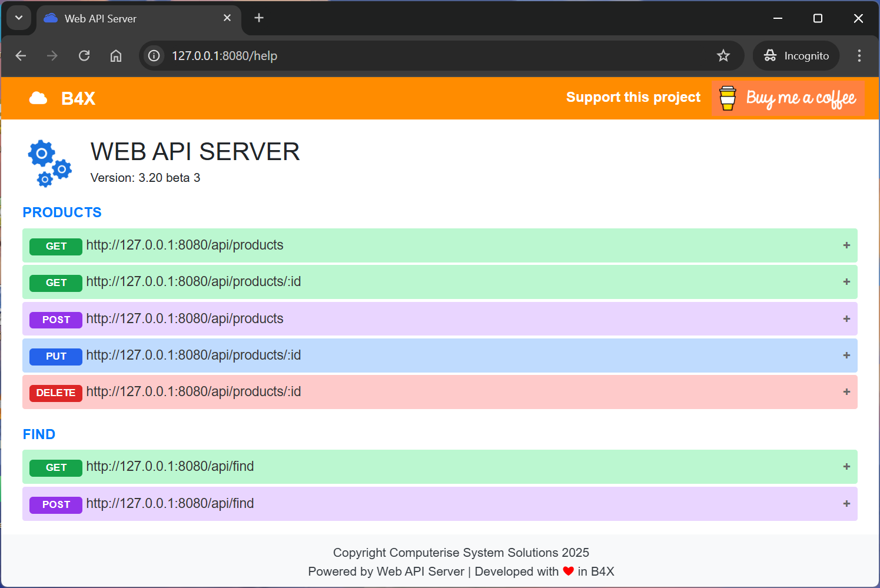This screenshot has width=880, height=588.
Task: Click the Support this project text
Action: [x=633, y=97]
